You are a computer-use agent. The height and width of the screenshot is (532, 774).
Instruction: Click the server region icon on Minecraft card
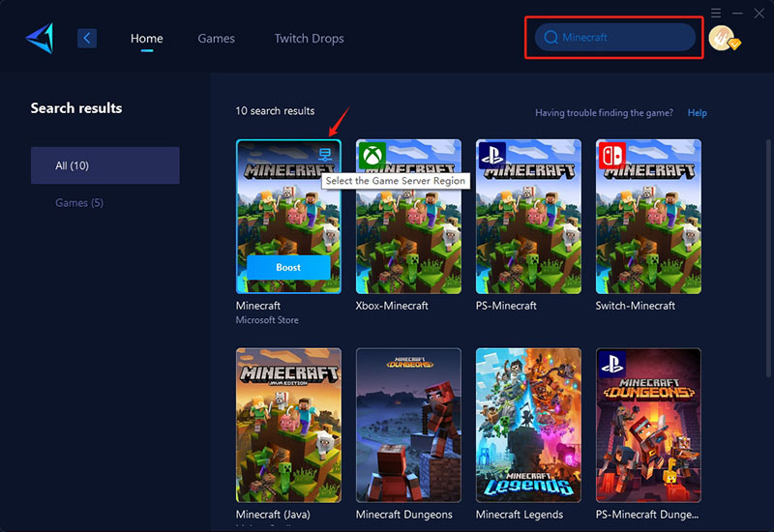pyautogui.click(x=325, y=155)
